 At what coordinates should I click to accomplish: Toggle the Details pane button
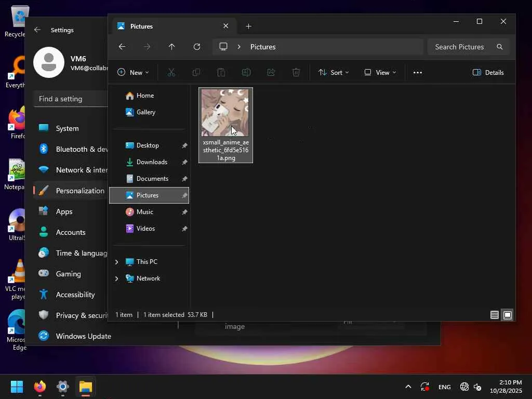(488, 73)
